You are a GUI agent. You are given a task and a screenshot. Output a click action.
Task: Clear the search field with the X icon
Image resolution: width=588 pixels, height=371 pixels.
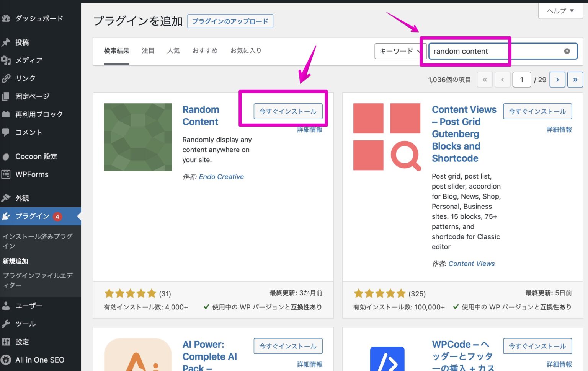567,51
